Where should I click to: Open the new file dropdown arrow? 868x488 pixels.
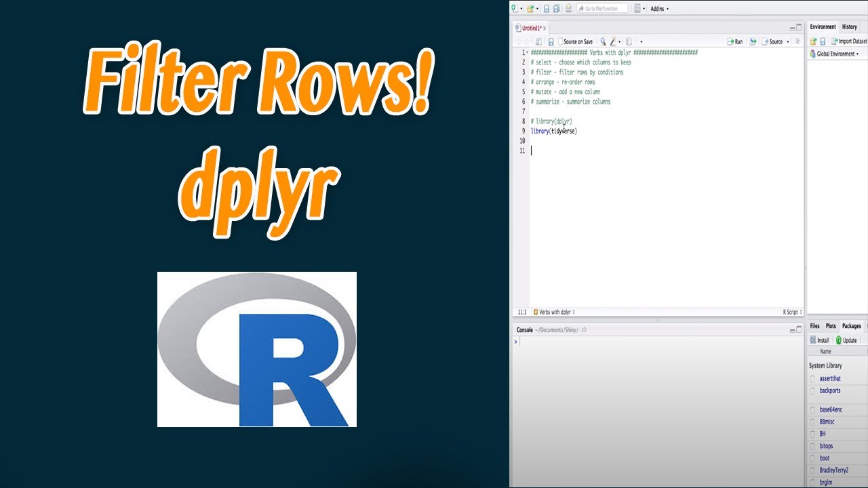(521, 9)
